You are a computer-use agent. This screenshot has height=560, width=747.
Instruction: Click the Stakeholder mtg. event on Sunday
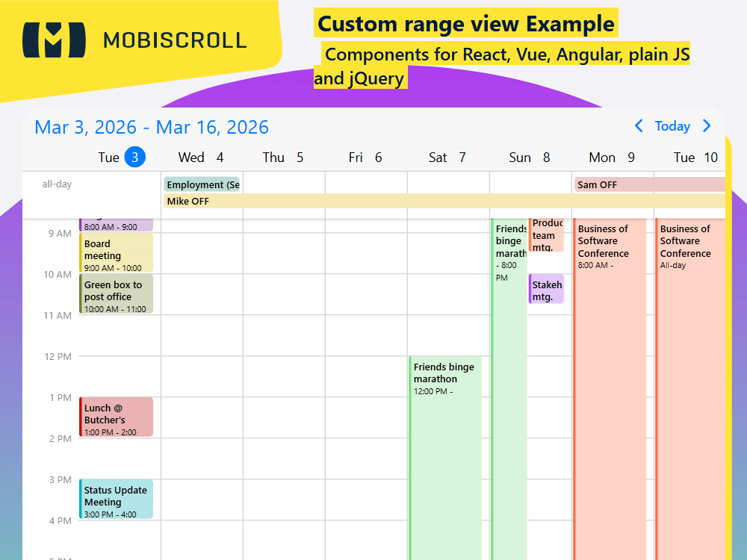pyautogui.click(x=546, y=289)
